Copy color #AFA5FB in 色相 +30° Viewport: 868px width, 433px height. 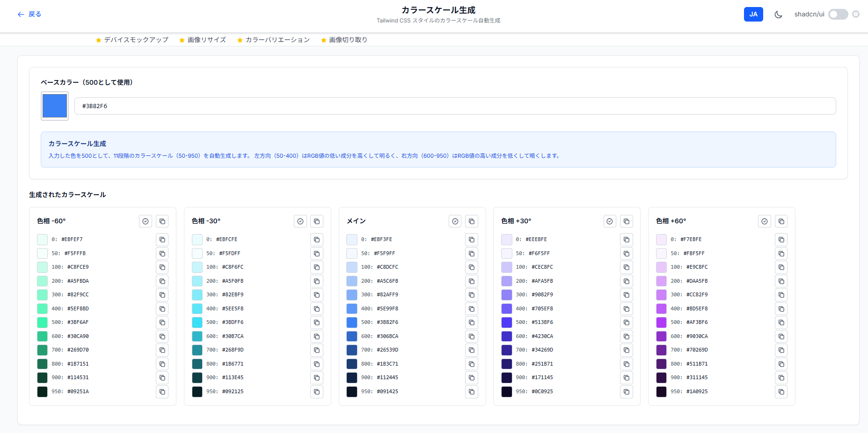click(627, 281)
